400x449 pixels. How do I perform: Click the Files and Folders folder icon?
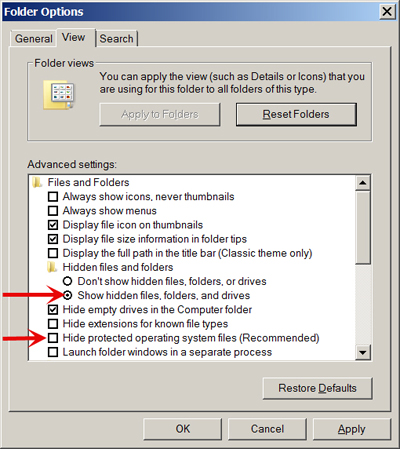point(37,183)
